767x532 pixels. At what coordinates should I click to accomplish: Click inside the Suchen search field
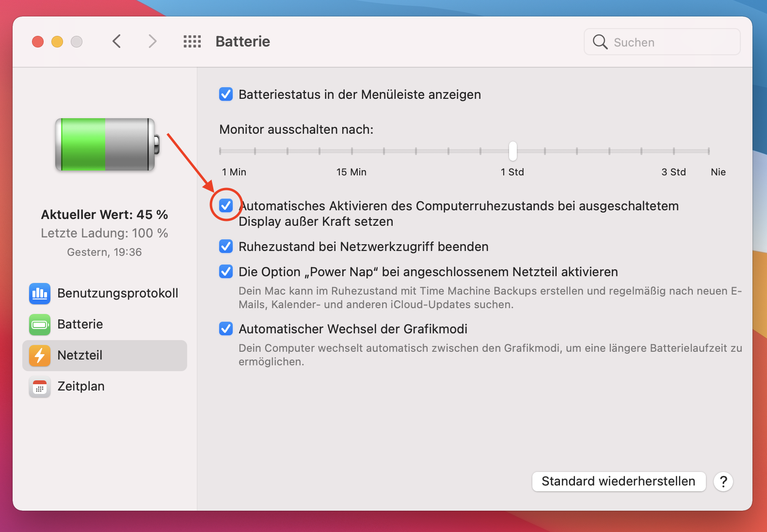pos(655,42)
